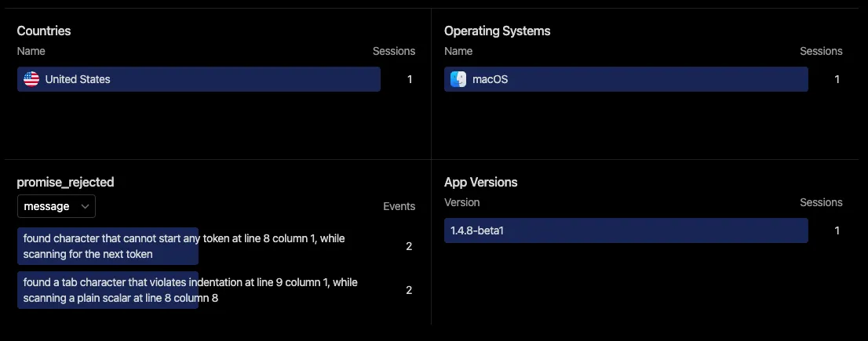
Task: Click the United States flag icon
Action: pyautogui.click(x=31, y=79)
